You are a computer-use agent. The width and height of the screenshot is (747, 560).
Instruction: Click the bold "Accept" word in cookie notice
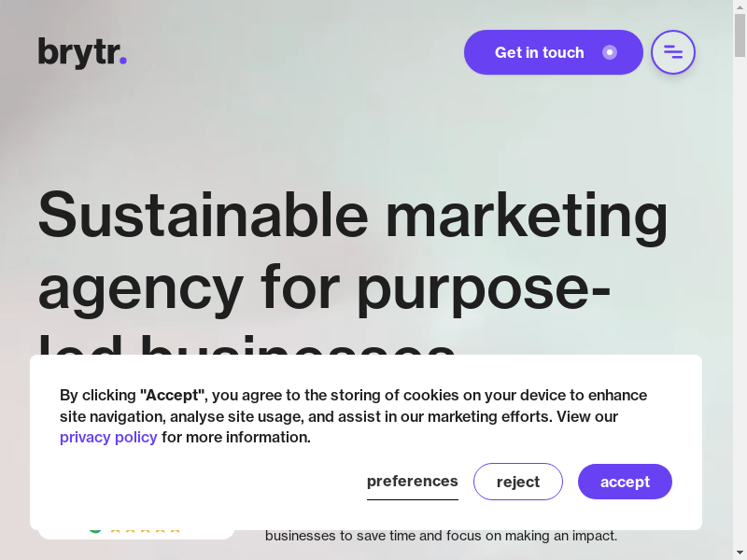coord(172,395)
